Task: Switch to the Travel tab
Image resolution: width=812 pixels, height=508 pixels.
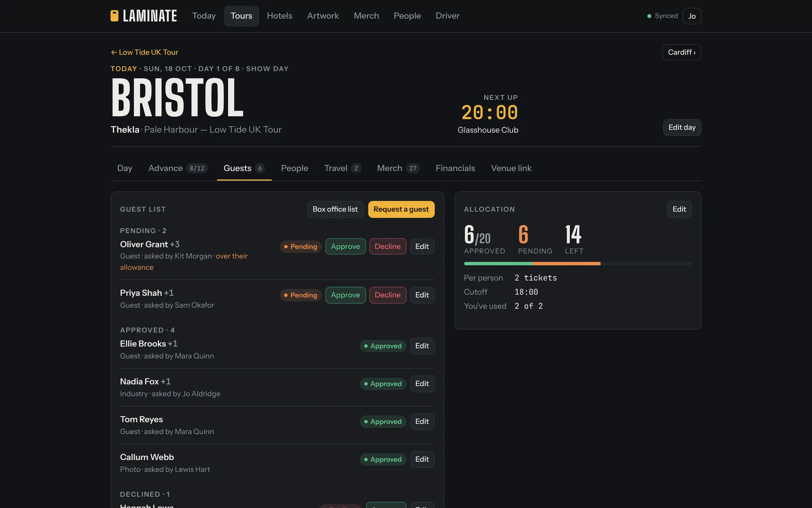Action: (342, 168)
